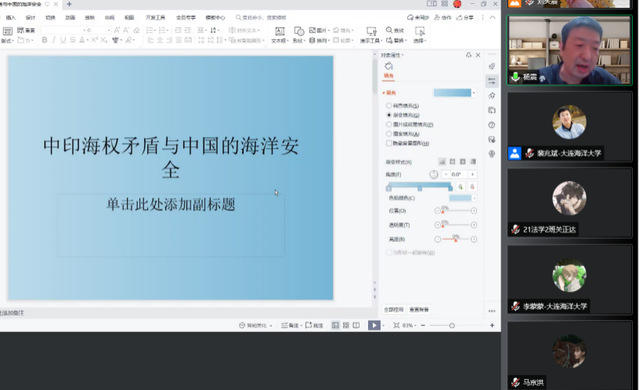Viewport: 639px width, 390px height.
Task: Click the zoom slider handle in status bar
Action: point(452,325)
